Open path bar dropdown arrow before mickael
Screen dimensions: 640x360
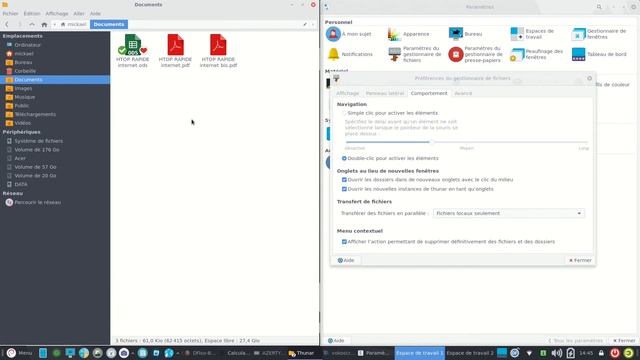[x=55, y=24]
